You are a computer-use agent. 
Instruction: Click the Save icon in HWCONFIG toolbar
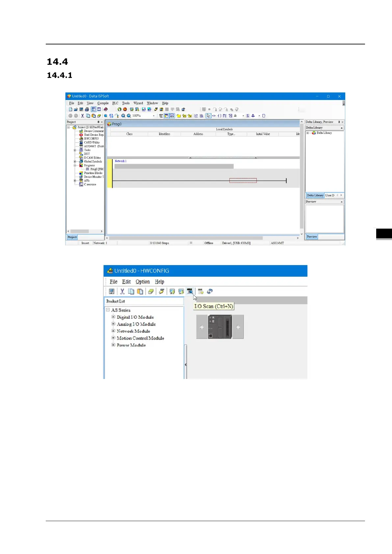click(112, 291)
